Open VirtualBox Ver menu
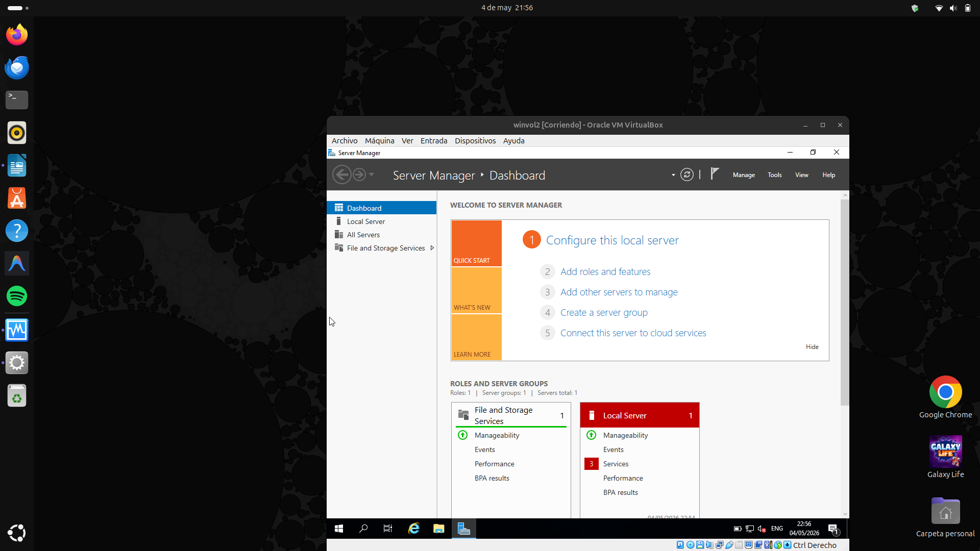Viewport: 980px width, 551px height. click(407, 141)
